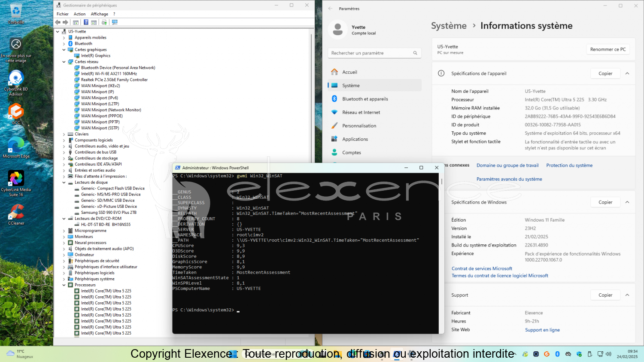
Task: Open the Microsoft Edge desktop icon
Action: tap(16, 148)
